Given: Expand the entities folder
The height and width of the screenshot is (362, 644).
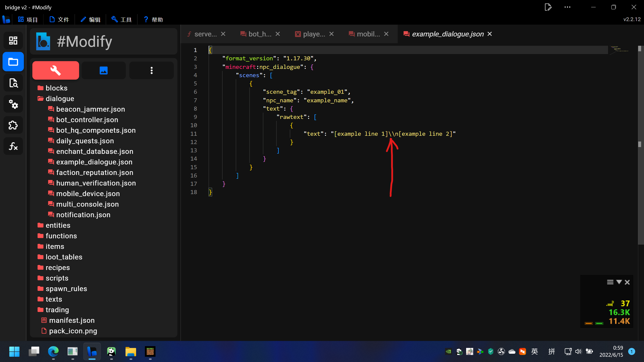Looking at the screenshot, I should tap(58, 225).
